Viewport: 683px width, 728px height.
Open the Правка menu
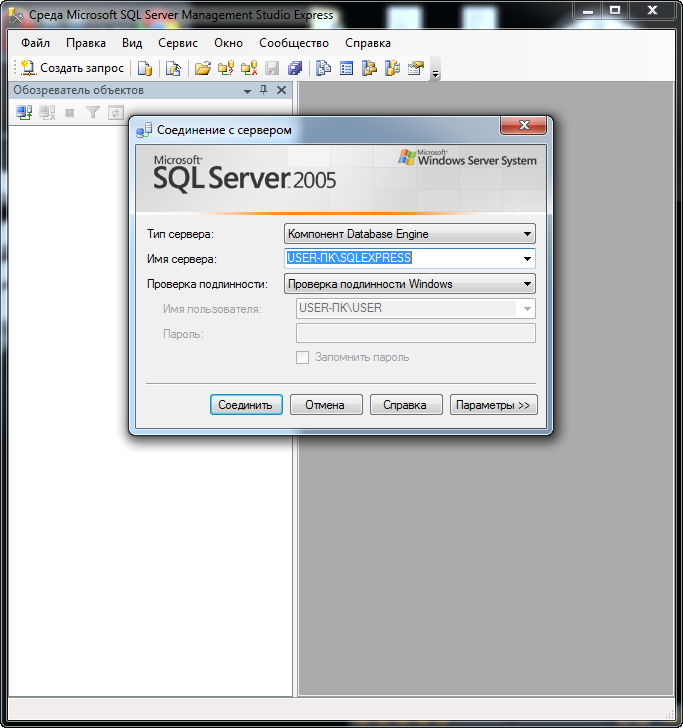point(86,43)
